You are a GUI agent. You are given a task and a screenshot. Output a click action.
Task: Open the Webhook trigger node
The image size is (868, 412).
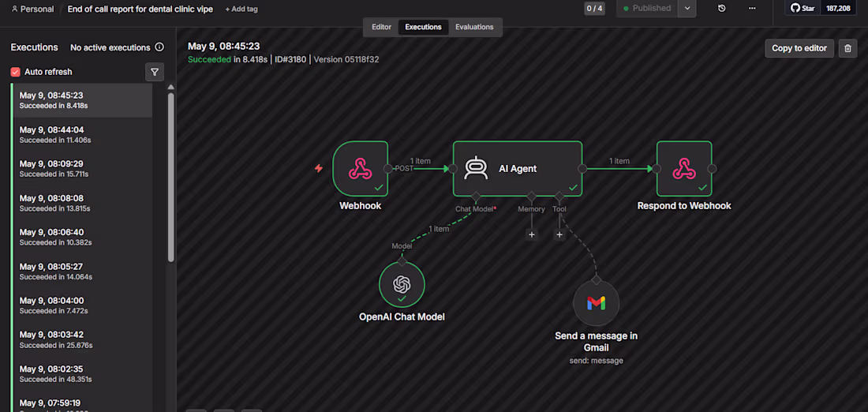pos(361,168)
